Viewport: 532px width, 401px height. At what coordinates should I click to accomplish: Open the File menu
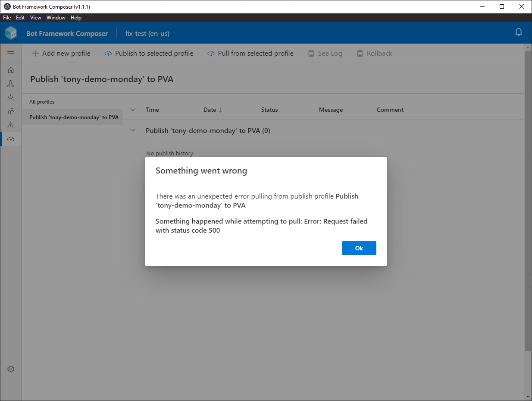coord(7,18)
